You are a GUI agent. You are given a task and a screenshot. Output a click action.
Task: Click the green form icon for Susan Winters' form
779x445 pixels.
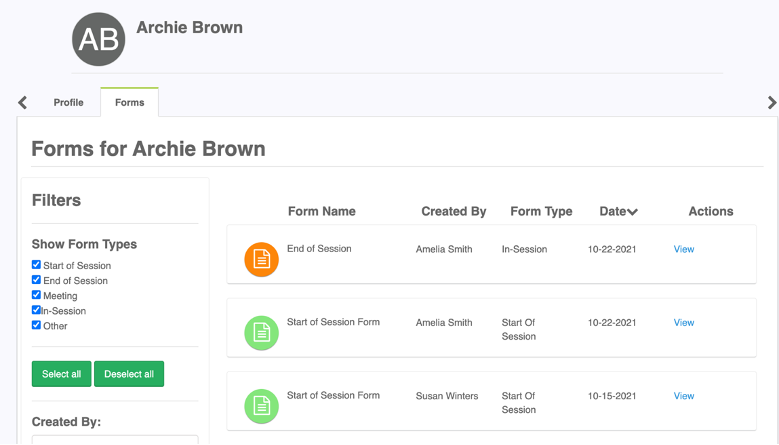click(x=261, y=406)
